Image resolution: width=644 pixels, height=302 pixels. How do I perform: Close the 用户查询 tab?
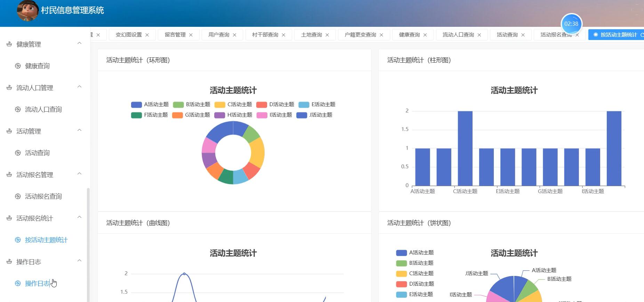pos(235,35)
